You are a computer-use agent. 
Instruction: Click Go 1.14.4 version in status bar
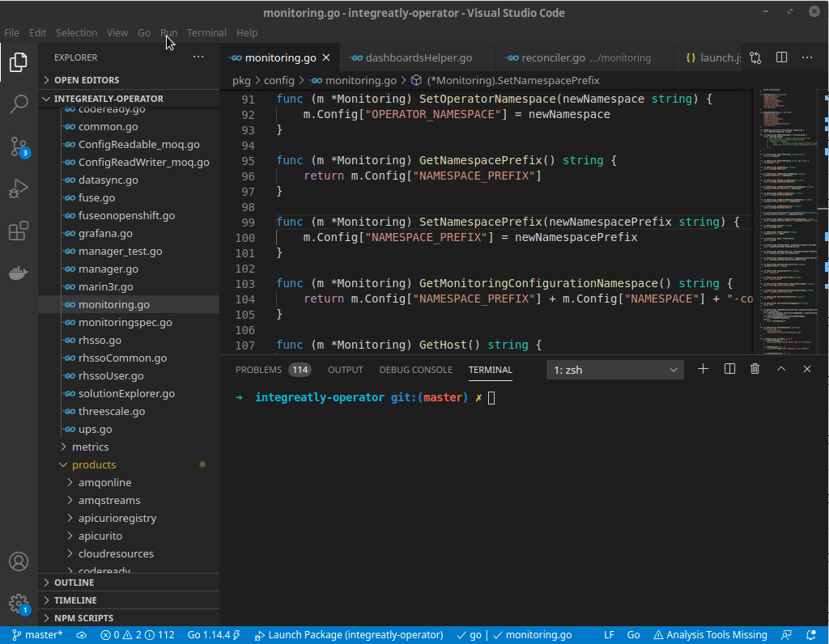click(x=214, y=635)
